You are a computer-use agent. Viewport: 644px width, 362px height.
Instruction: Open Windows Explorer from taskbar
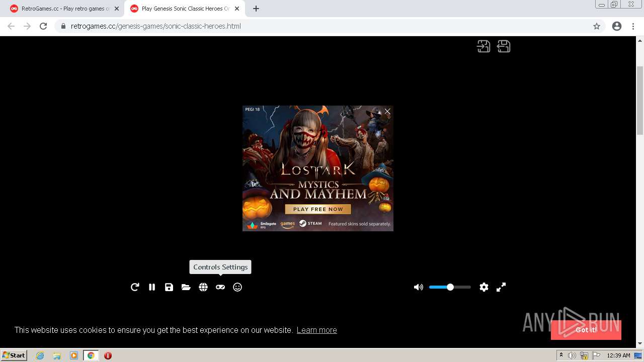point(57,355)
